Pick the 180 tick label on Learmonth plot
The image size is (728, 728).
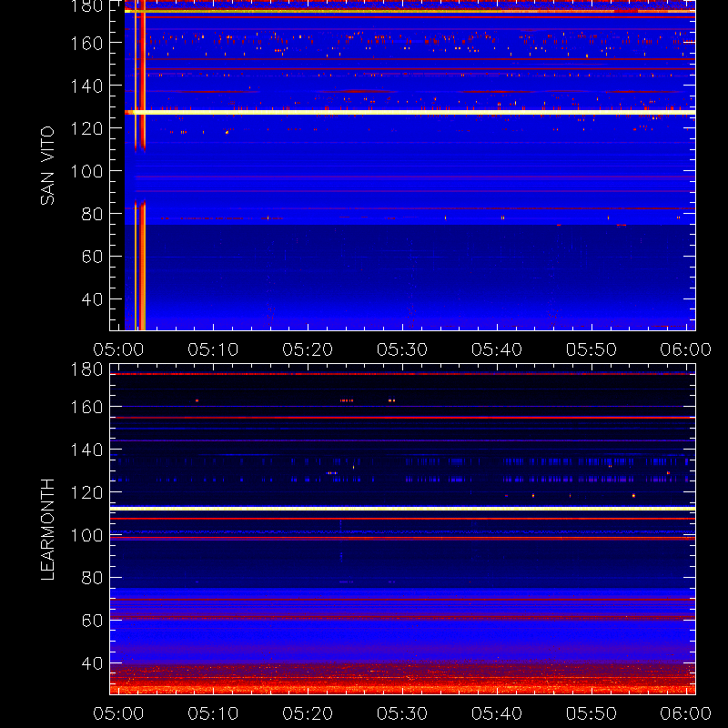click(86, 369)
